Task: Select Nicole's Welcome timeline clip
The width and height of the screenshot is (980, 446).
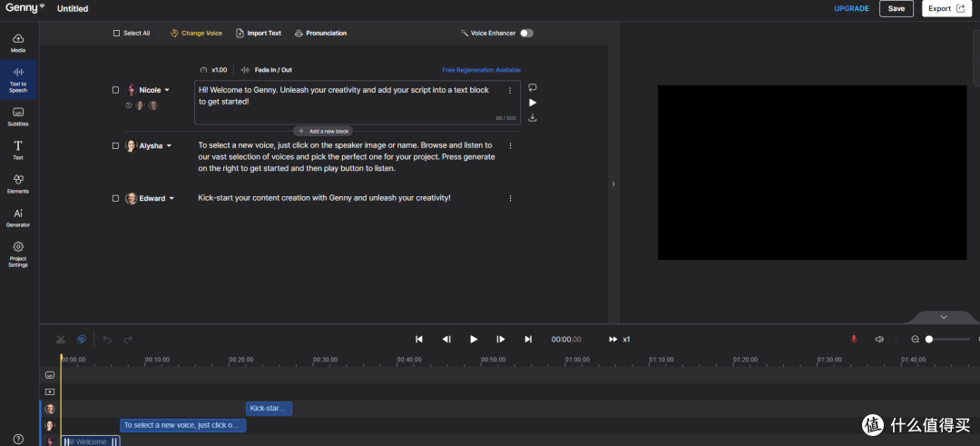Action: click(91, 441)
